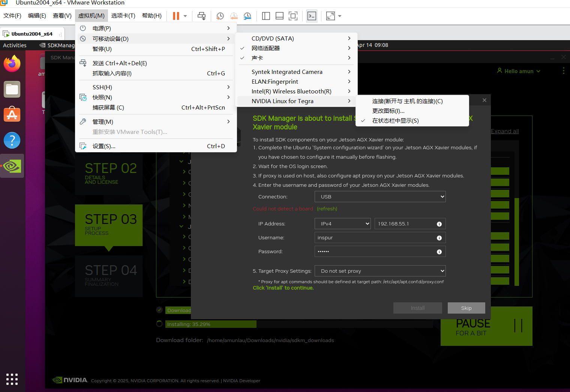Click the send Ctrl+Alt+Del toolbar icon

coord(202,16)
